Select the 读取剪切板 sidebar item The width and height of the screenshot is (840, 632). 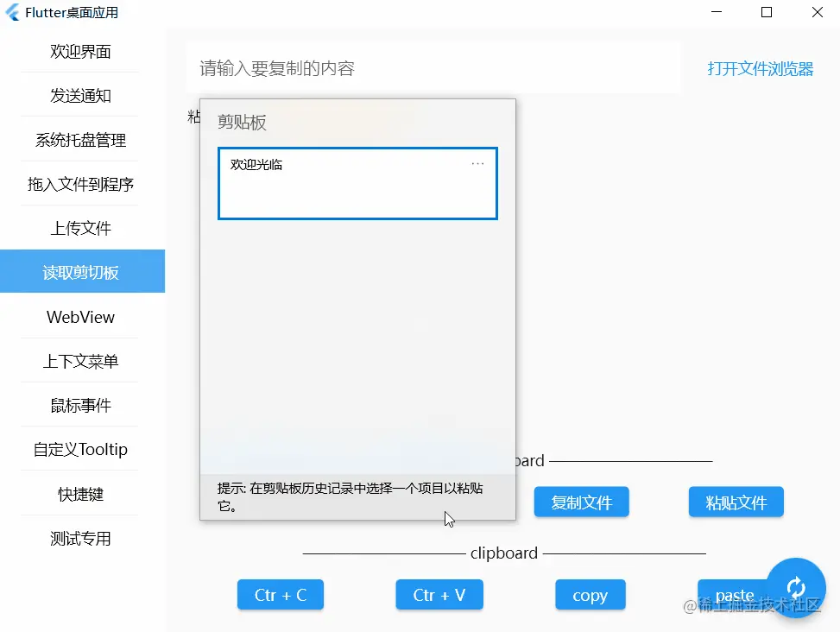[83, 272]
